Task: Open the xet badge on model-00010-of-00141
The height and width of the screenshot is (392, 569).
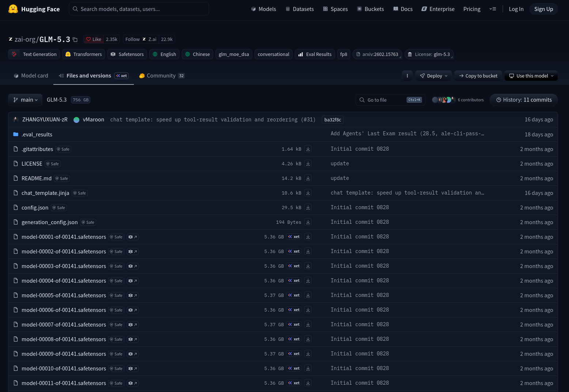Action: [294, 369]
